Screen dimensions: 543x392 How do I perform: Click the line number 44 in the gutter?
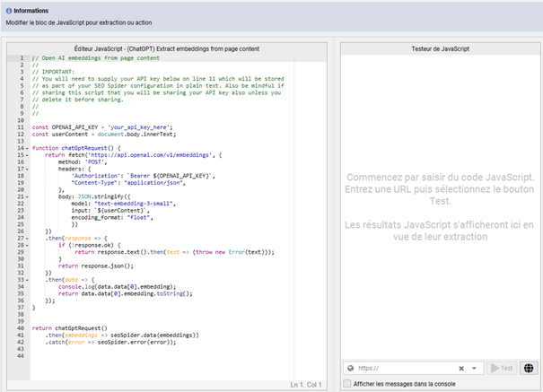coord(21,356)
